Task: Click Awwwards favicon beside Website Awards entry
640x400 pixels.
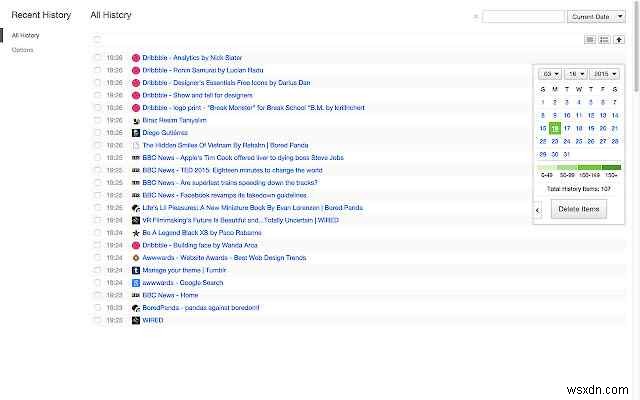Action: (x=136, y=258)
